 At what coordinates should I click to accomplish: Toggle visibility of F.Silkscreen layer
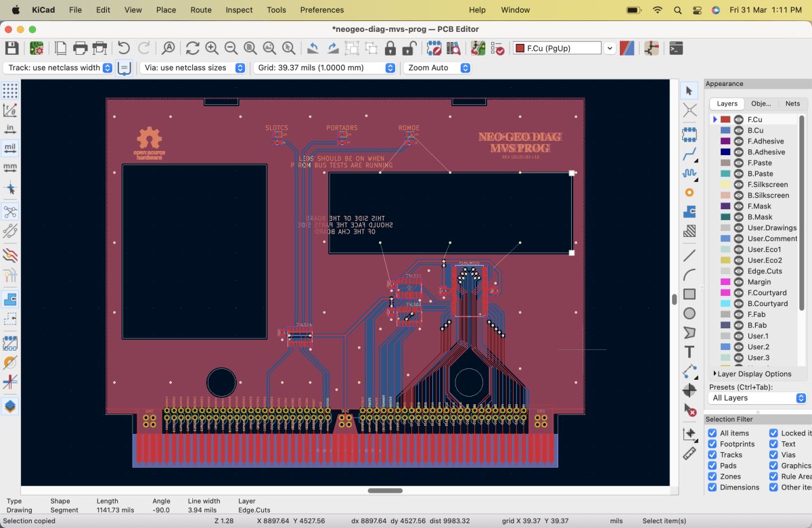click(x=739, y=184)
